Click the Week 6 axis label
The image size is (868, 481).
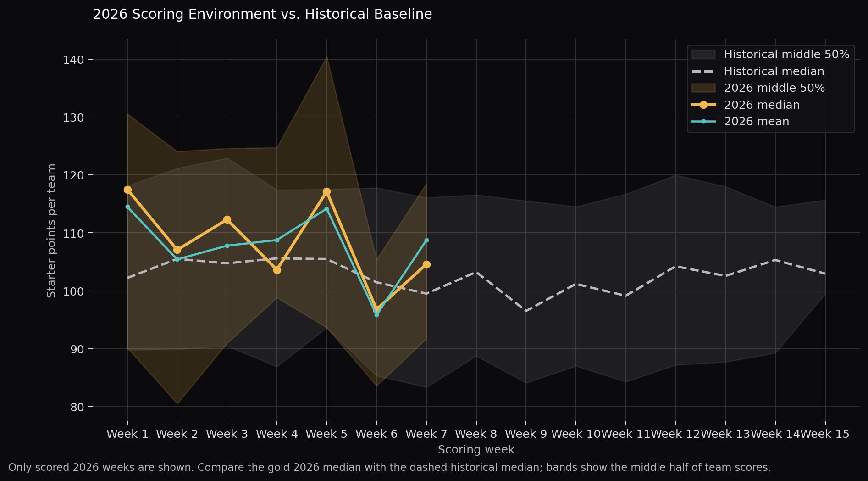click(x=376, y=434)
